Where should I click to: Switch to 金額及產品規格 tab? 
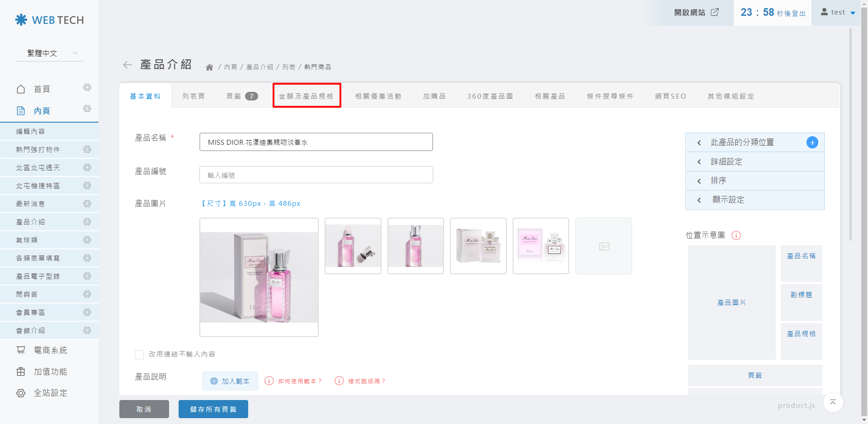(x=306, y=96)
